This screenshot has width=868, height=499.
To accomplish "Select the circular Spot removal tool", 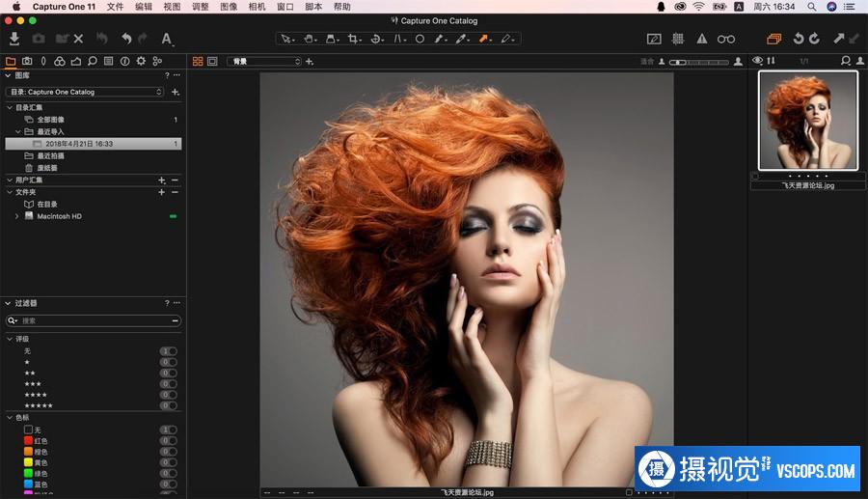I will [420, 39].
